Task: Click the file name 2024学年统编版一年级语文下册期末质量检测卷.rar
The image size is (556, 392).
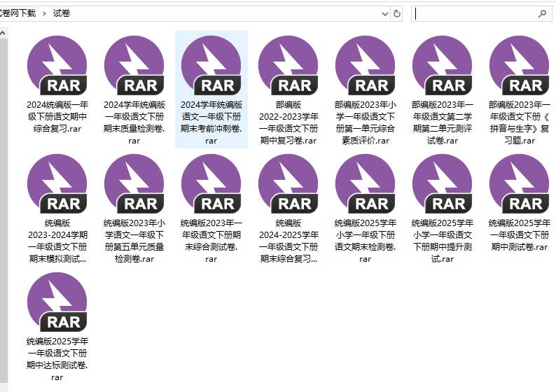Action: [134, 122]
